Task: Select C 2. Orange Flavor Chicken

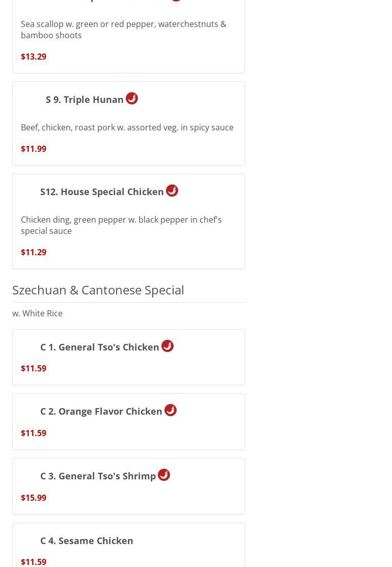Action: 101,412
